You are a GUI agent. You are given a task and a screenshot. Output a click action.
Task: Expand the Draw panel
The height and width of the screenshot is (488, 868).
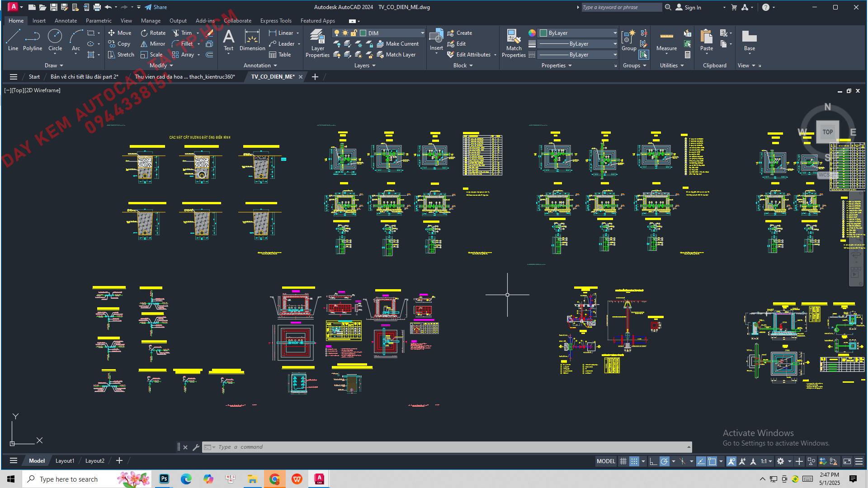(54, 66)
